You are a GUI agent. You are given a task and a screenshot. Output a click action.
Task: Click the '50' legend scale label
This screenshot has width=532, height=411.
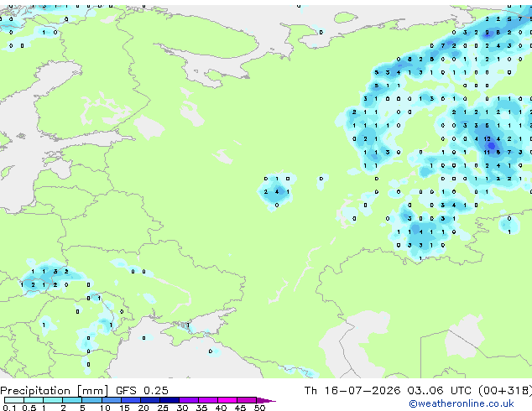click(x=259, y=408)
